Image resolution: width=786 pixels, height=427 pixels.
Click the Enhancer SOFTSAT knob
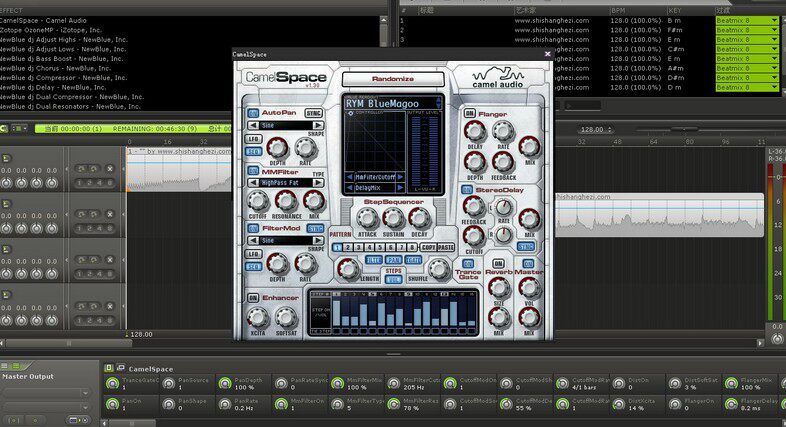286,318
